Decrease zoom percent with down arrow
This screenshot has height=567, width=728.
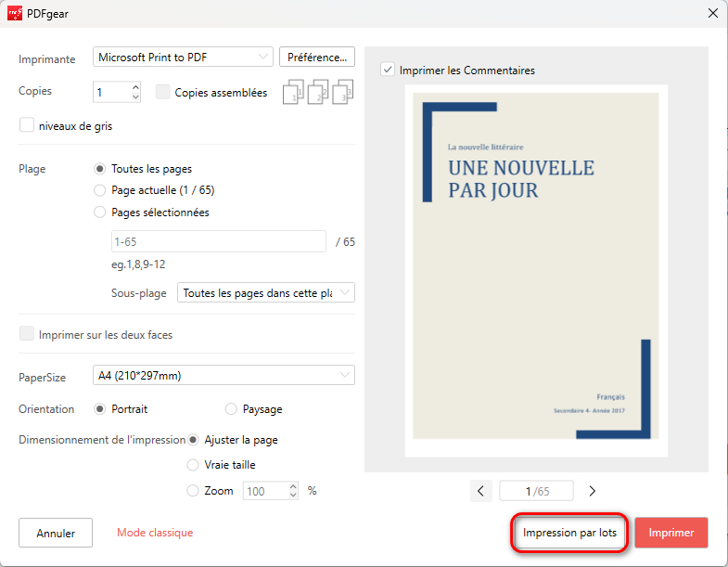[293, 496]
